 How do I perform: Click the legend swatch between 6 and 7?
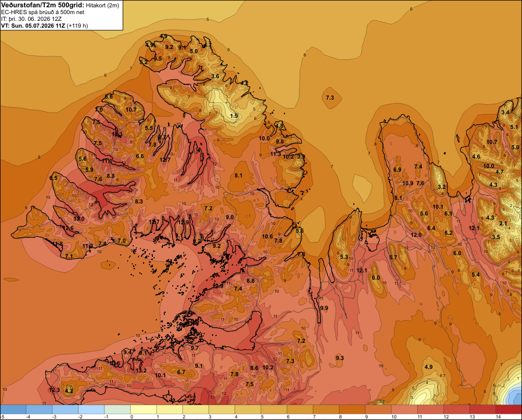coord(300,410)
